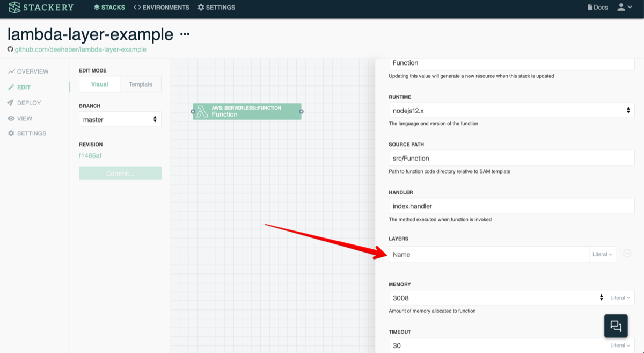This screenshot has height=353, width=644.
Task: Open the GitHub repository link
Action: 80,49
